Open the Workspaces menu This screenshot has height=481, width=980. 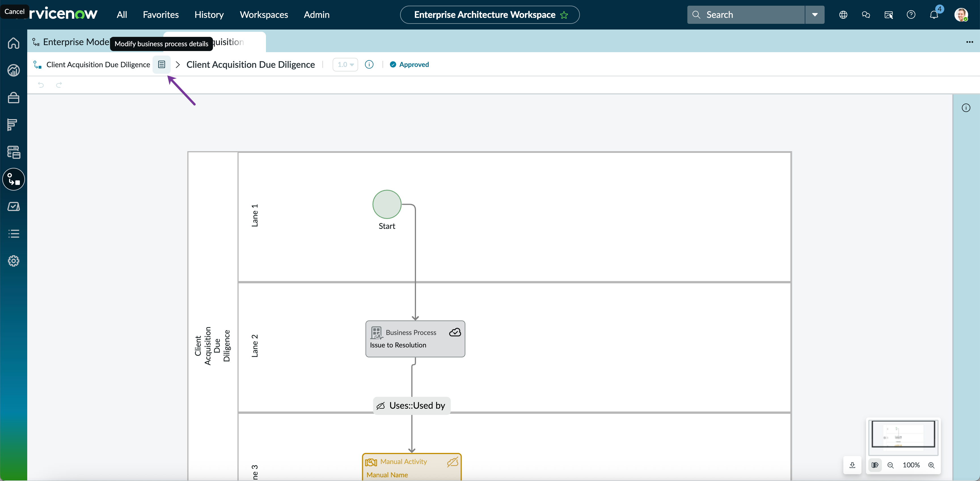(x=264, y=15)
